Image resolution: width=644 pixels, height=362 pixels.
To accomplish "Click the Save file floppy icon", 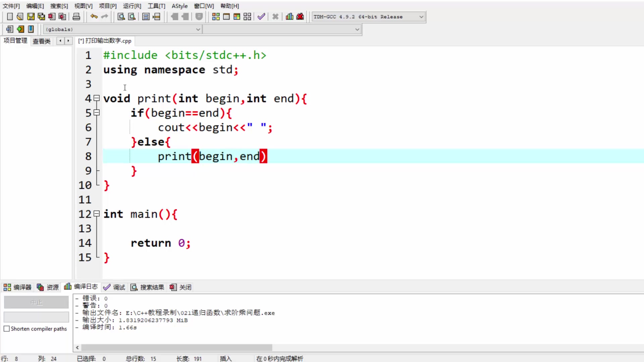I will (31, 16).
